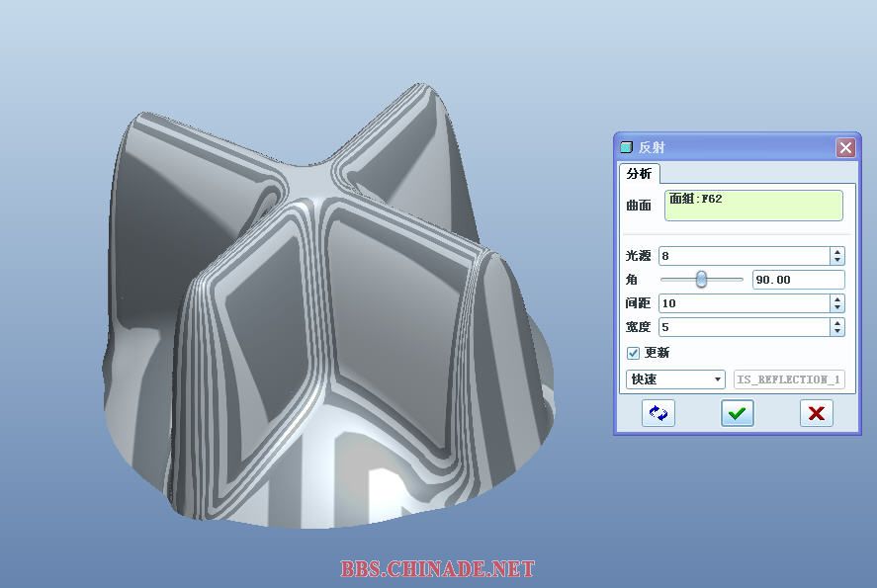Screen dimensions: 877x588
Task: Select the 分析 tab
Action: (x=640, y=174)
